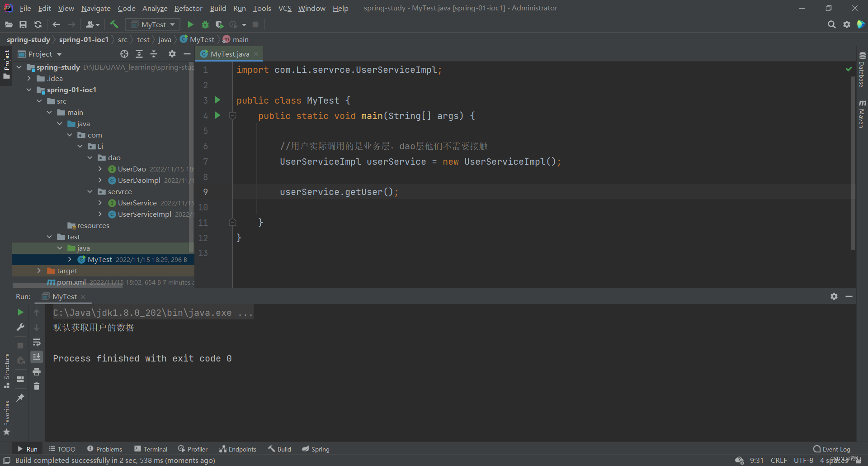Collapse the main method fold marker
Screen dimensions: 868x466
click(x=233, y=116)
